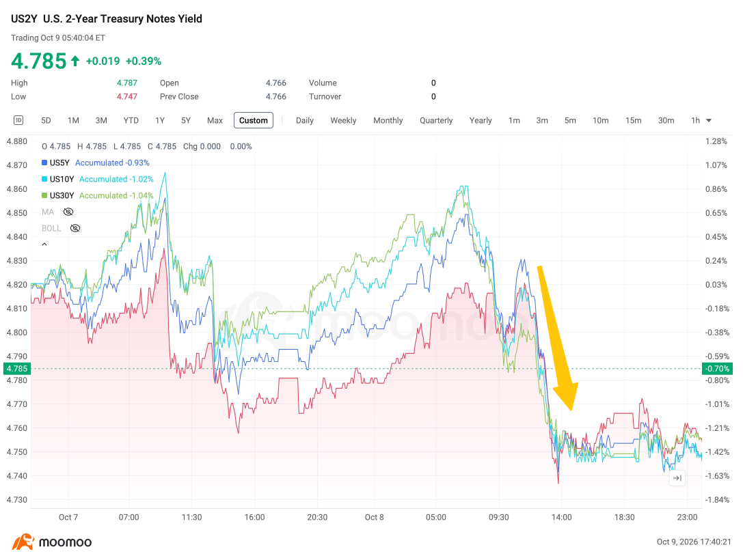Screen dimensions: 743x560
Task: Click the 1D intraday chart icon
Action: 18,120
